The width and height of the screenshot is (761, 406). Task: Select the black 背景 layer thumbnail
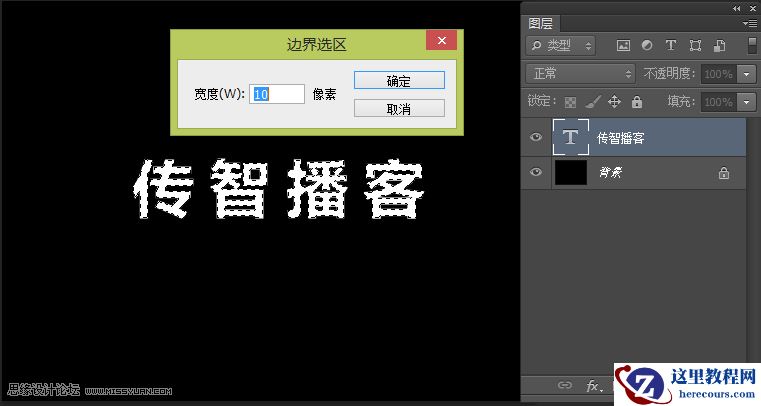(571, 172)
